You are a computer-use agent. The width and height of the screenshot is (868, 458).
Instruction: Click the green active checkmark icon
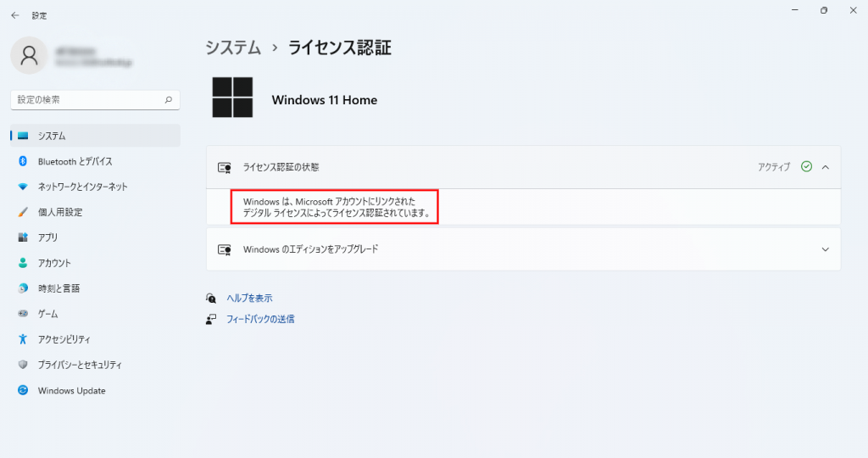[x=807, y=167]
